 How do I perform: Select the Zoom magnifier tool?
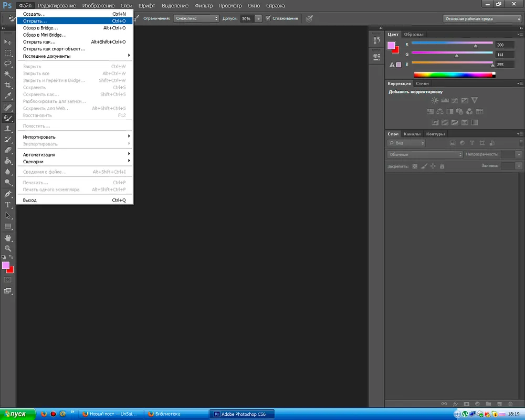click(x=8, y=248)
